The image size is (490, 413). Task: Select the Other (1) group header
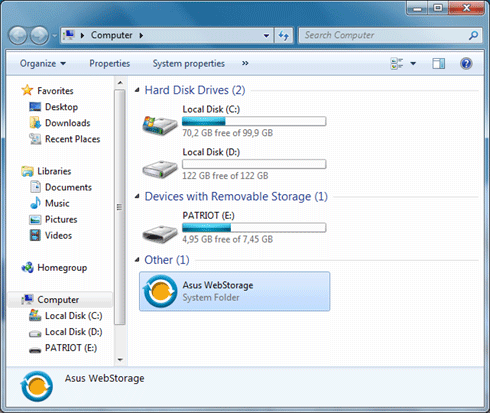tap(167, 260)
